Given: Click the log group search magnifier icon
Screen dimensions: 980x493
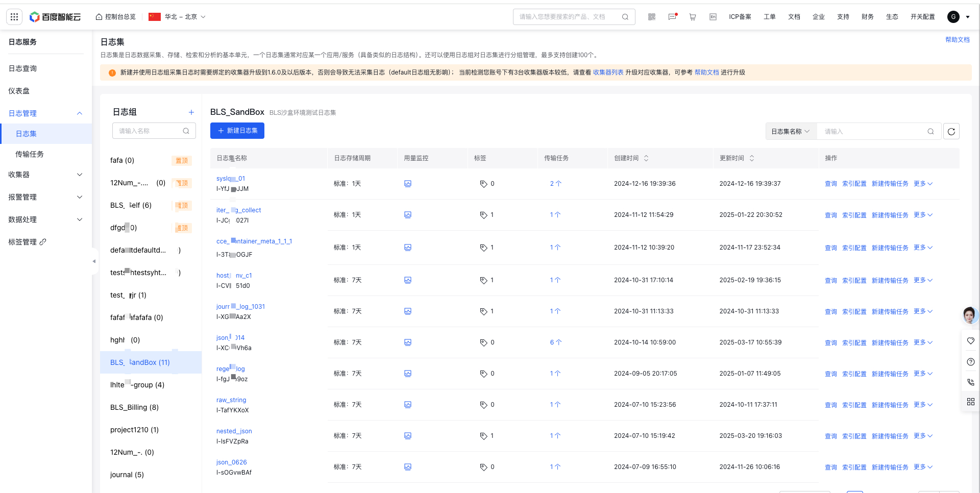Looking at the screenshot, I should point(186,131).
